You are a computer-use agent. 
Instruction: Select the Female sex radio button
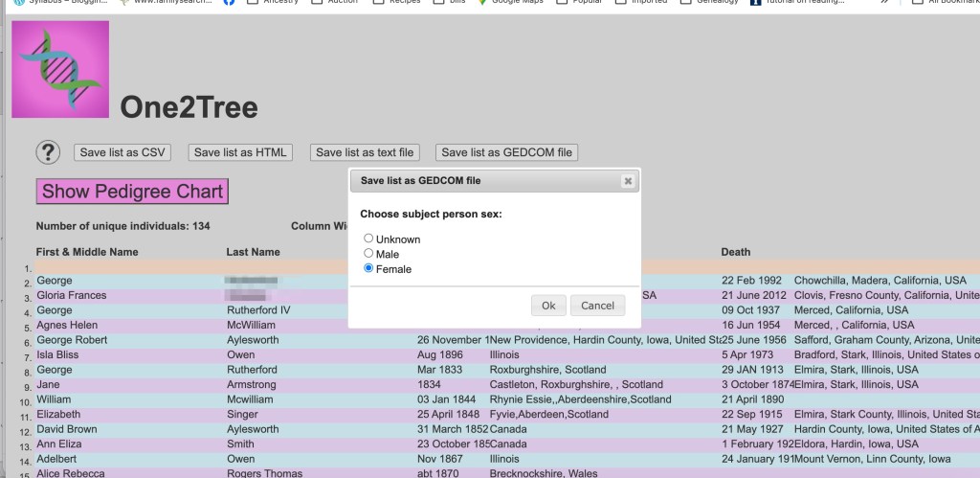[368, 269]
